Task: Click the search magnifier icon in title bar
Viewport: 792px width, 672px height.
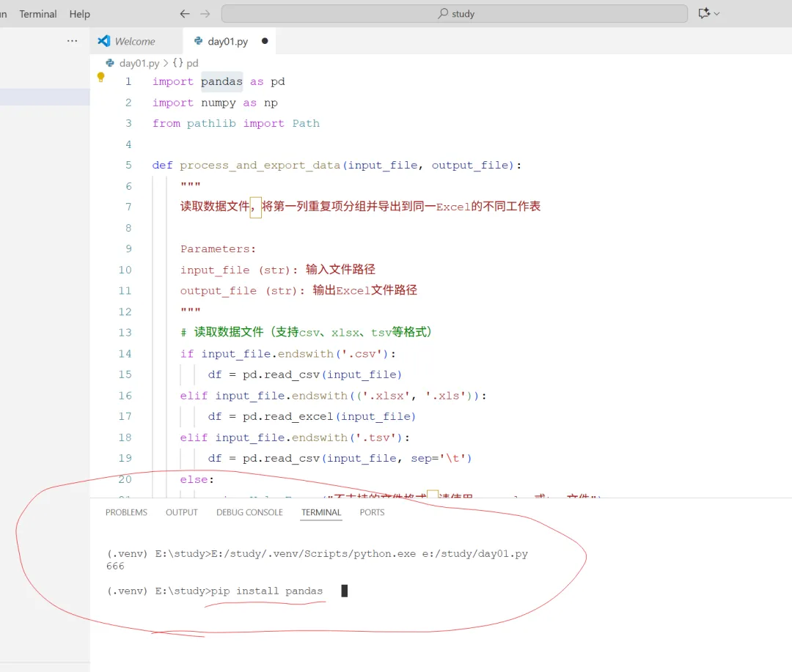Action: point(443,13)
